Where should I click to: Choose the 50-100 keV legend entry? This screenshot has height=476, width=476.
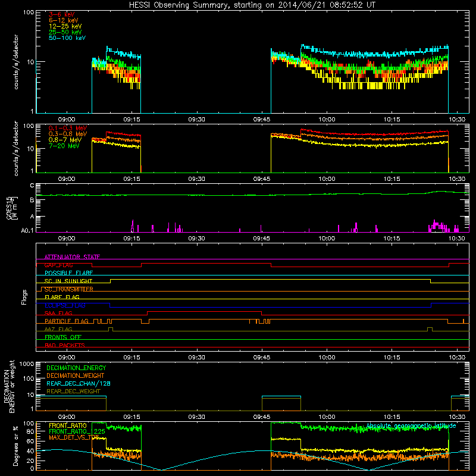(x=67, y=38)
